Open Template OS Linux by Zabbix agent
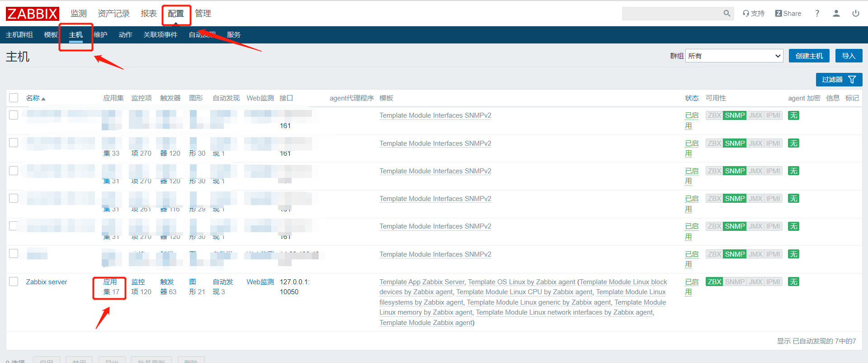Screen dimensions: 868x363 click(522, 282)
